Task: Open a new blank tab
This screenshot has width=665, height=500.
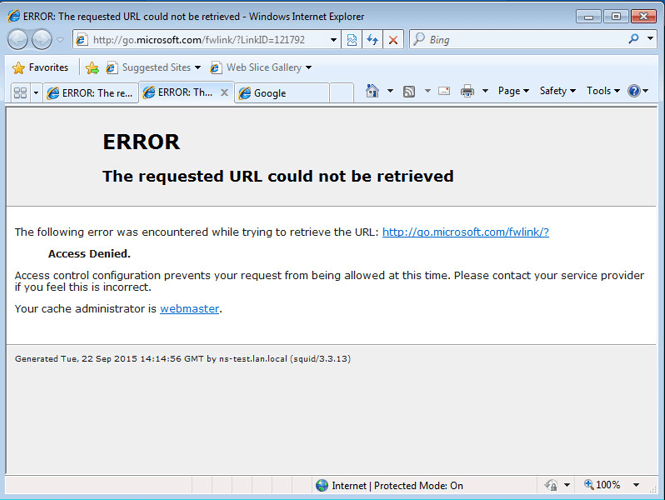Action: [341, 93]
